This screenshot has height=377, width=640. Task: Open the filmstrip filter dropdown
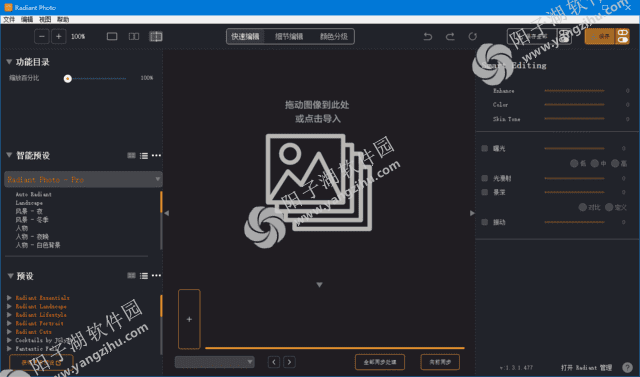215,362
